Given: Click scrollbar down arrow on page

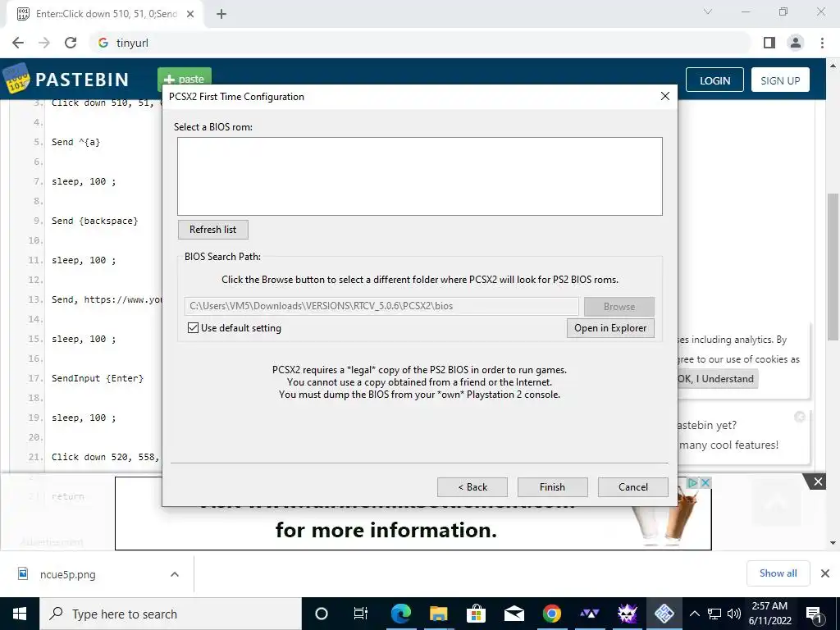Looking at the screenshot, I should click(x=833, y=543).
